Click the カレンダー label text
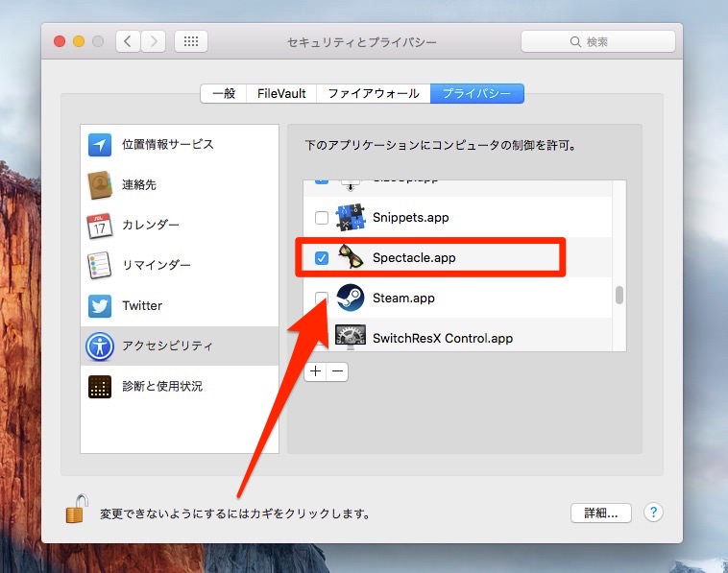Image resolution: width=728 pixels, height=573 pixels. pos(151,225)
